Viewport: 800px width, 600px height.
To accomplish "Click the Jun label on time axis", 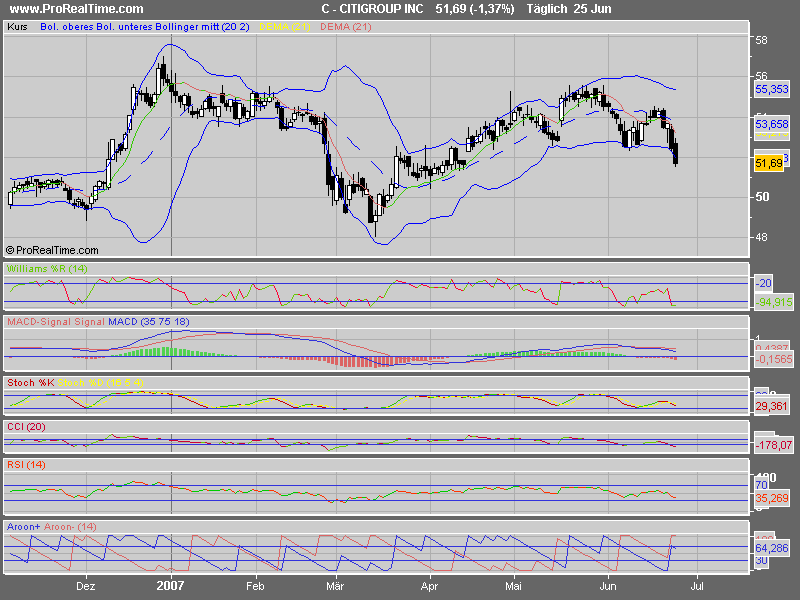I will tap(610, 587).
